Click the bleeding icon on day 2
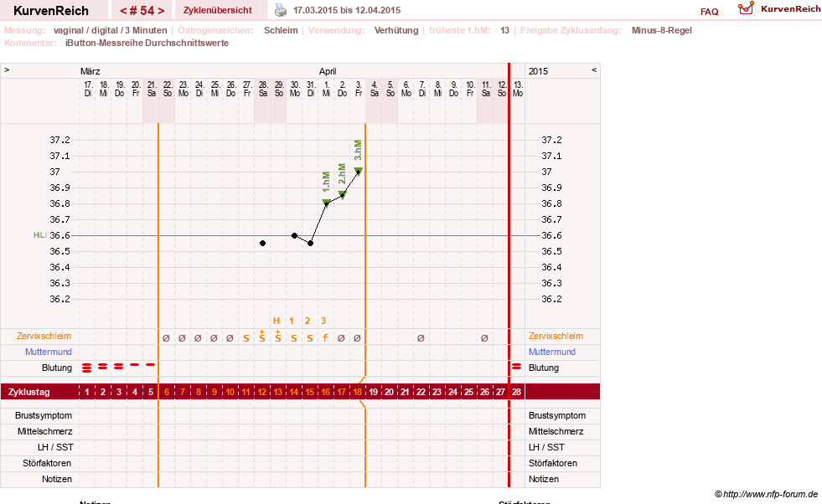 click(103, 367)
